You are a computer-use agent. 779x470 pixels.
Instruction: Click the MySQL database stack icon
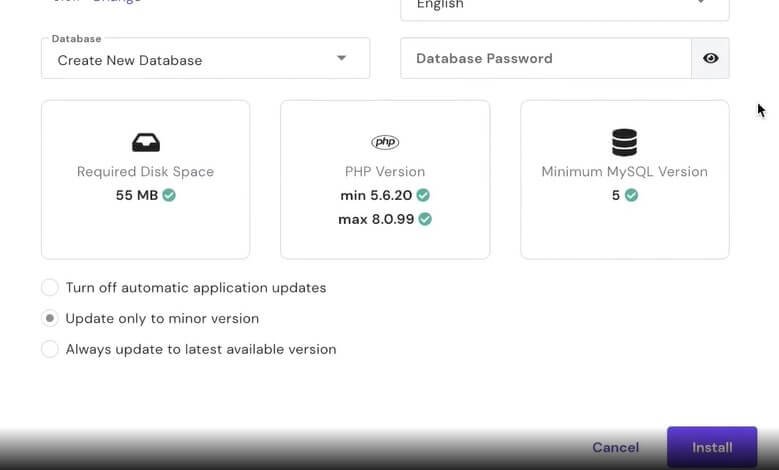(624, 143)
